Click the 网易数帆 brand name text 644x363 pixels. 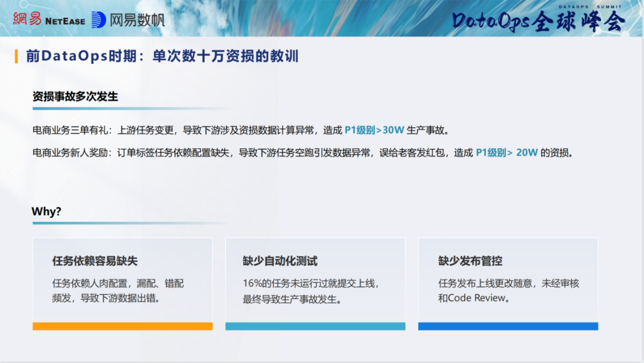click(x=137, y=20)
